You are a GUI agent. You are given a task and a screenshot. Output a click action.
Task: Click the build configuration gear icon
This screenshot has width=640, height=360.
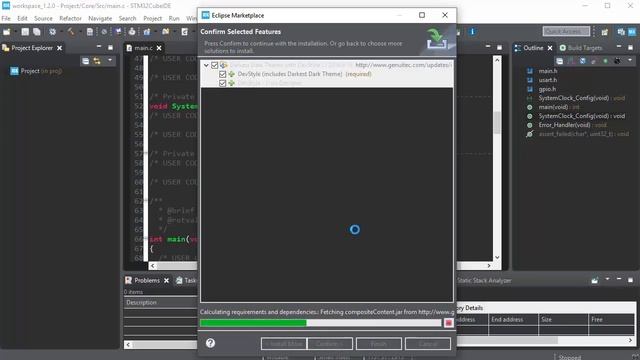[x=53, y=31]
